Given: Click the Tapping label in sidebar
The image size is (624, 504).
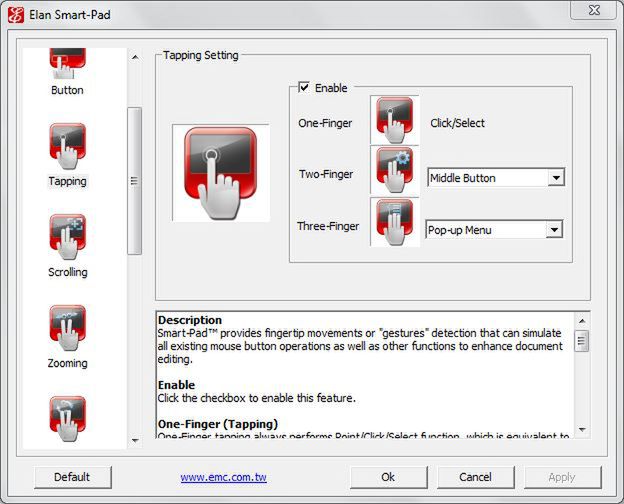Looking at the screenshot, I should coord(67,181).
